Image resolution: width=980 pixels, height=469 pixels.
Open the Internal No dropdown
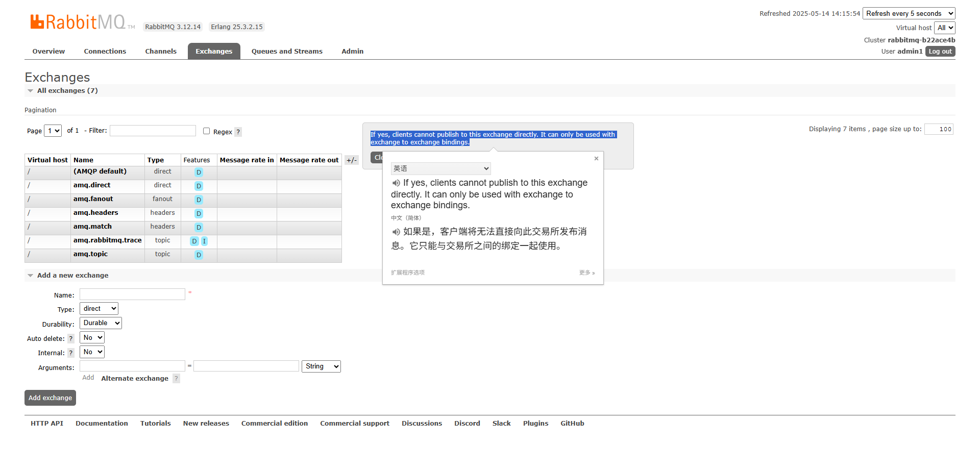pos(92,352)
